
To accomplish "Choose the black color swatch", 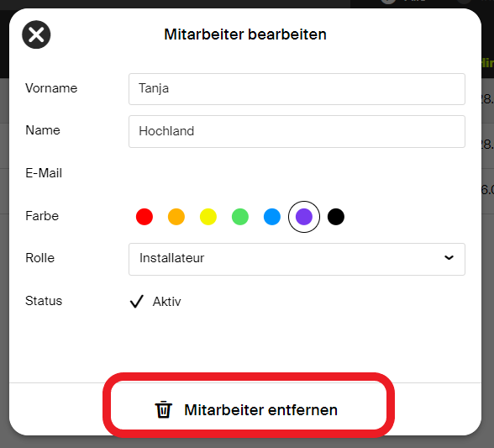I will point(336,217).
